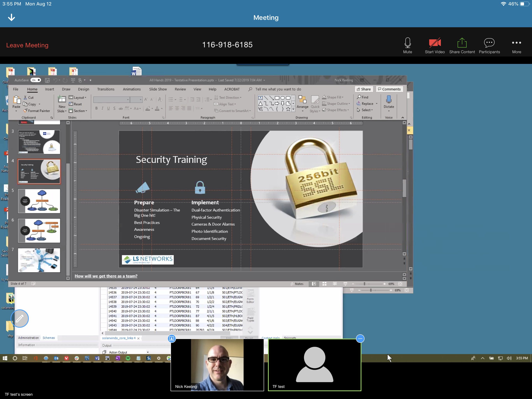Open Quick Styles gallery
This screenshot has height=399, width=532.
(315, 104)
